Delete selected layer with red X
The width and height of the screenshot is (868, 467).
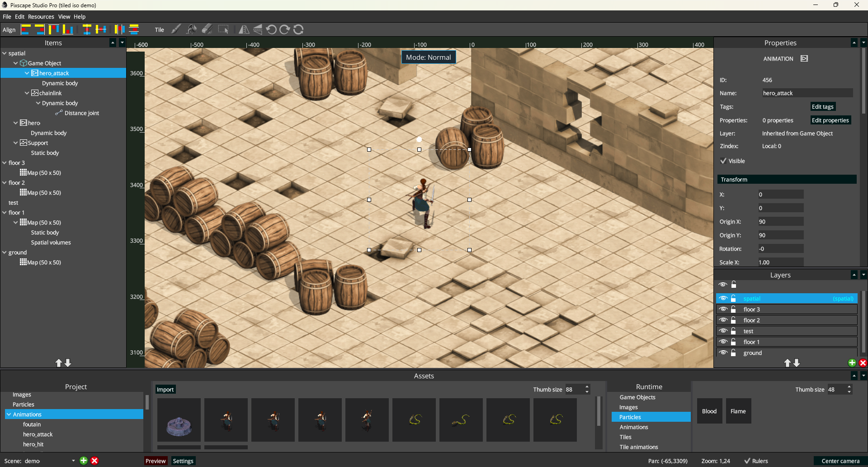coord(863,363)
